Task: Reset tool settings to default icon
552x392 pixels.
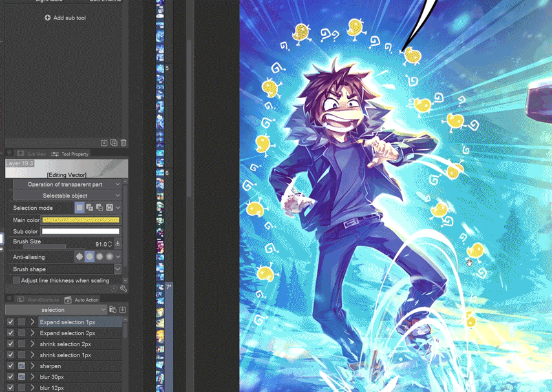Action: [x=114, y=289]
